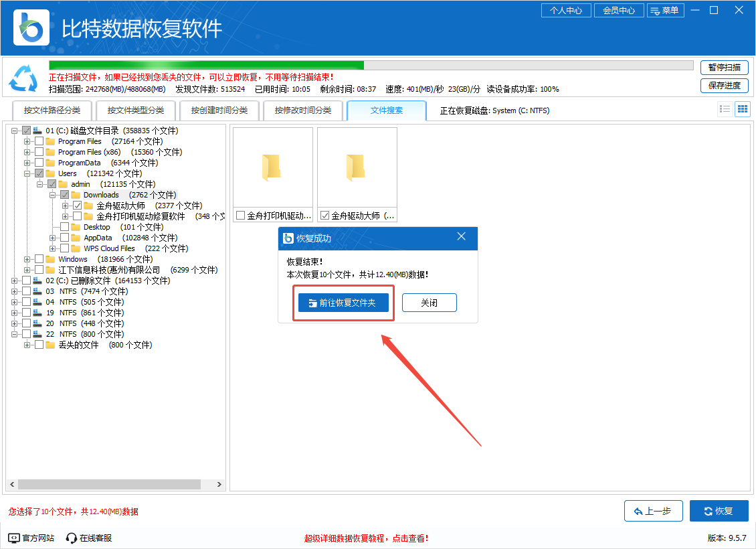Click the 金舟驱动大师 folder icon in tree

[x=88, y=206]
